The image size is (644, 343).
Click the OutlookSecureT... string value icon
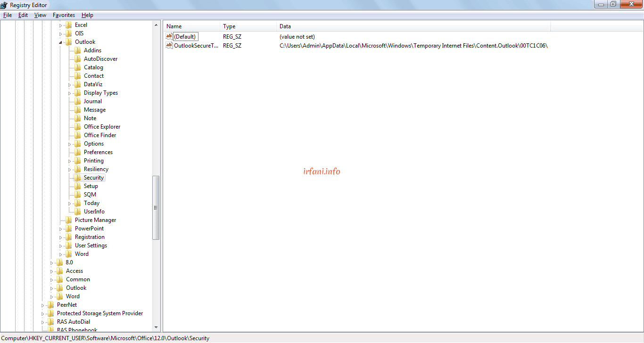pos(169,45)
